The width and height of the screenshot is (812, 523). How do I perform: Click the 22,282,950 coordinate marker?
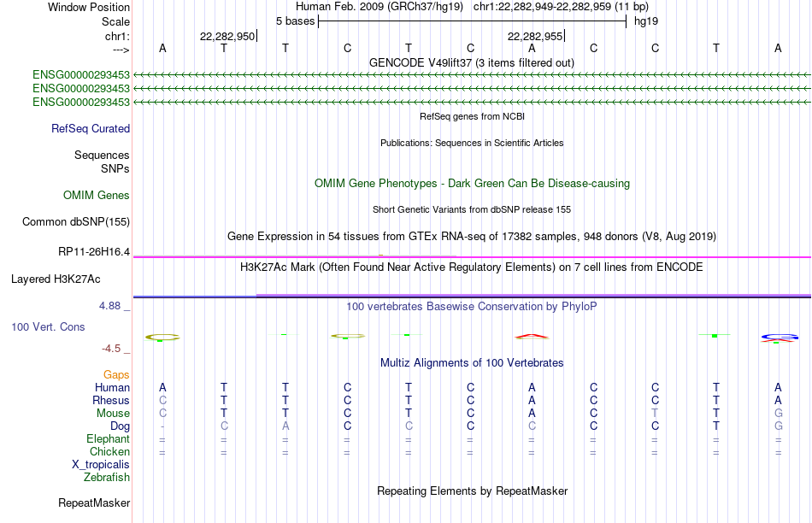(227, 36)
